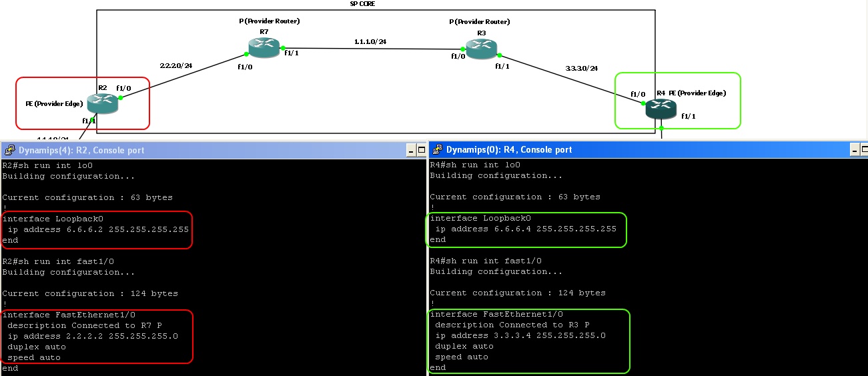Select the link between R3 and R4
Screen dimensions: 868x376
coord(570,79)
